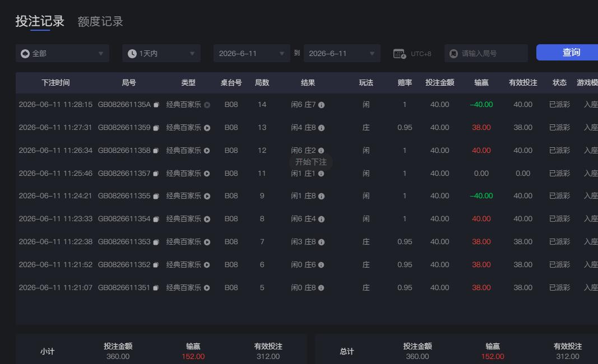Open the UTC+8 timezone calendar icon
This screenshot has height=364, width=598.
(399, 54)
